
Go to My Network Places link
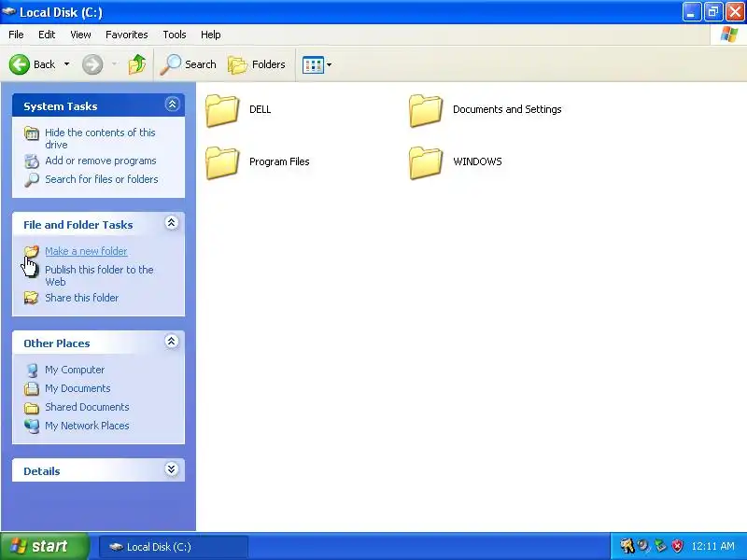[x=87, y=426]
